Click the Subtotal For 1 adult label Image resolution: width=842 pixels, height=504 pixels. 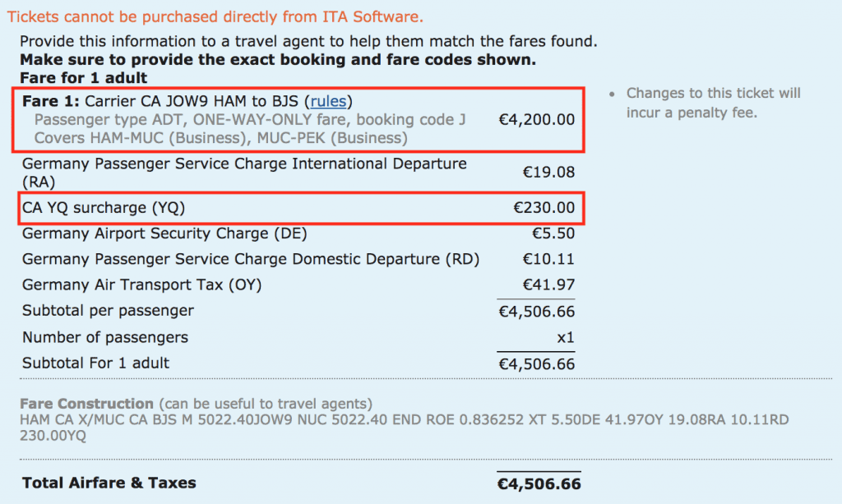(95, 363)
